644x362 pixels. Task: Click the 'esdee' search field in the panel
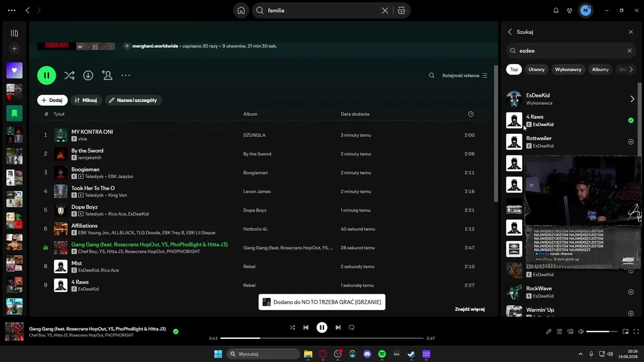[x=571, y=51]
